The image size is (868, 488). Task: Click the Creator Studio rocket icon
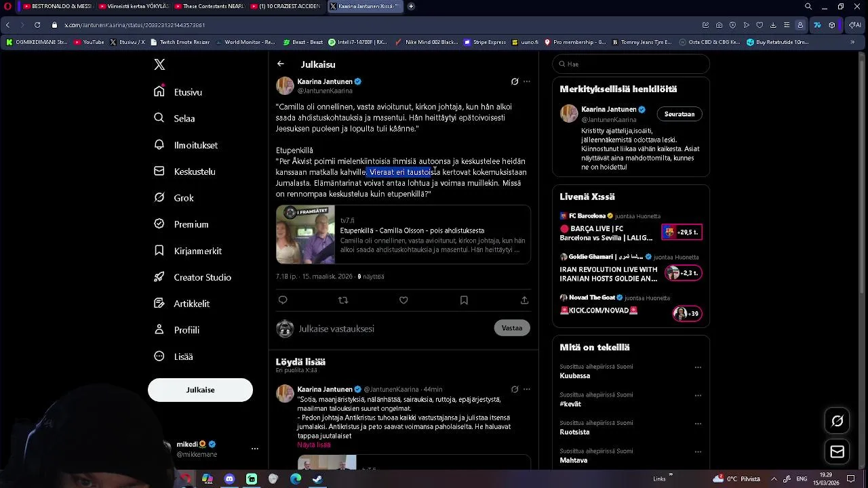pyautogui.click(x=159, y=277)
